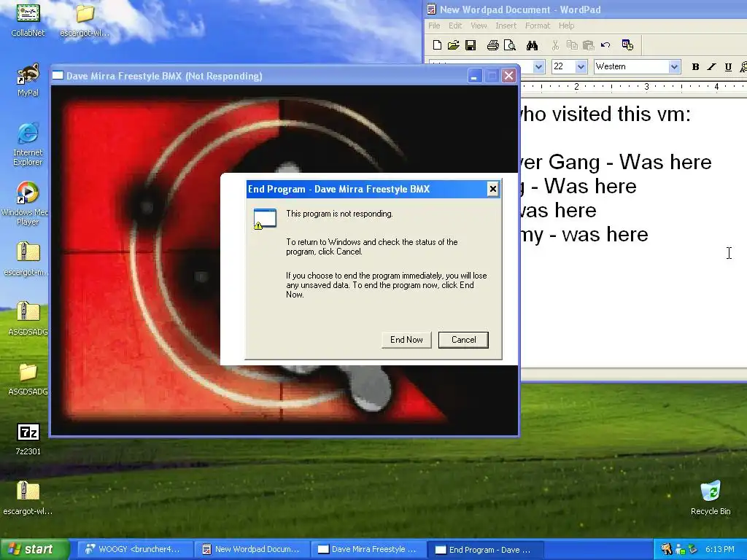Click the Cut scissors icon in WordPad
This screenshot has height=560, width=747.
point(555,45)
